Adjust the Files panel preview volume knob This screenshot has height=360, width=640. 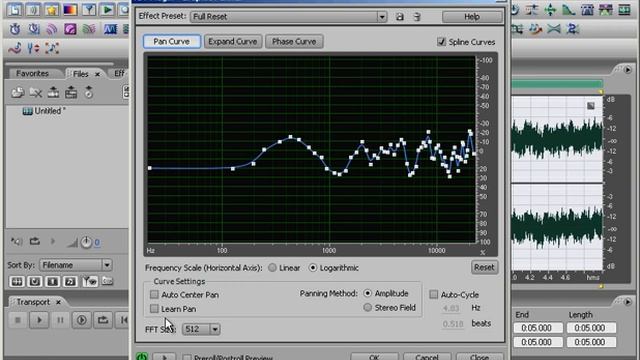tap(86, 242)
